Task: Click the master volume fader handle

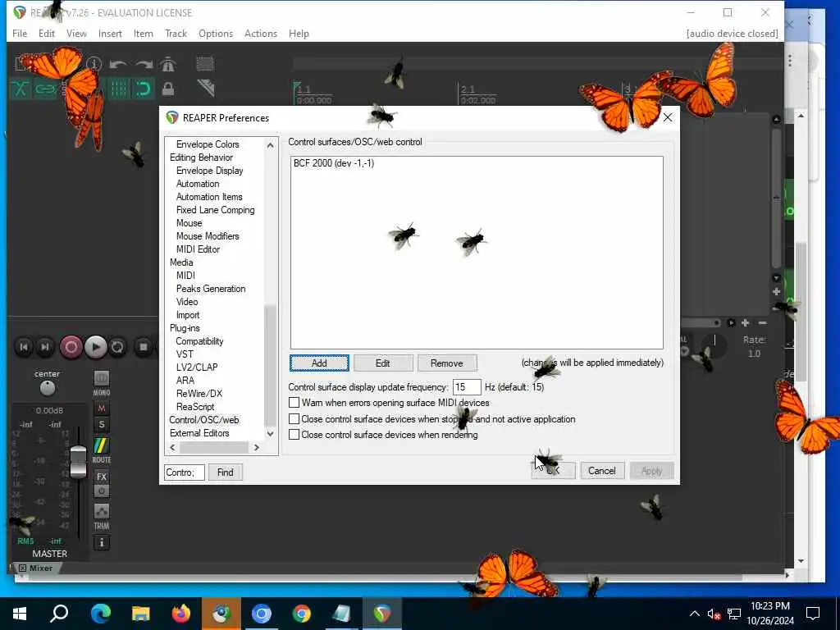Action: 78,461
